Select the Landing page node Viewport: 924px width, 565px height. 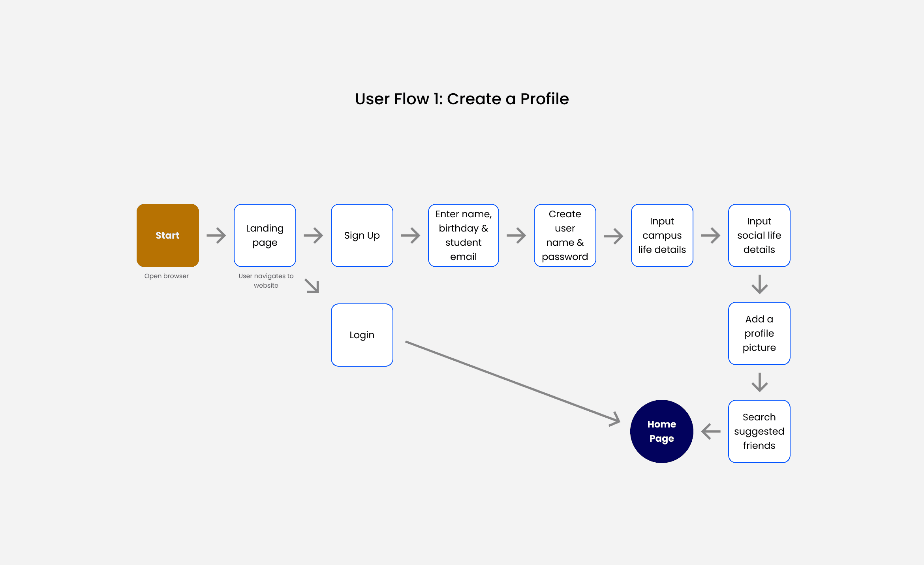pos(265,235)
